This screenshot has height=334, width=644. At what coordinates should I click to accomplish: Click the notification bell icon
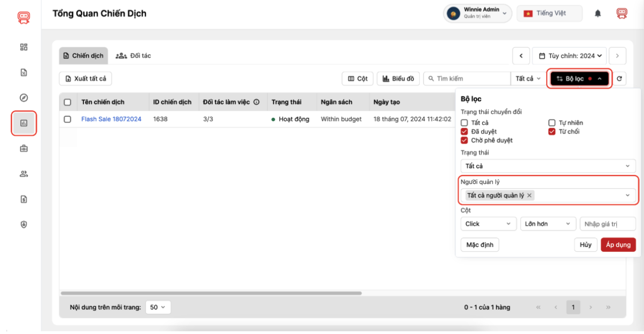point(598,14)
